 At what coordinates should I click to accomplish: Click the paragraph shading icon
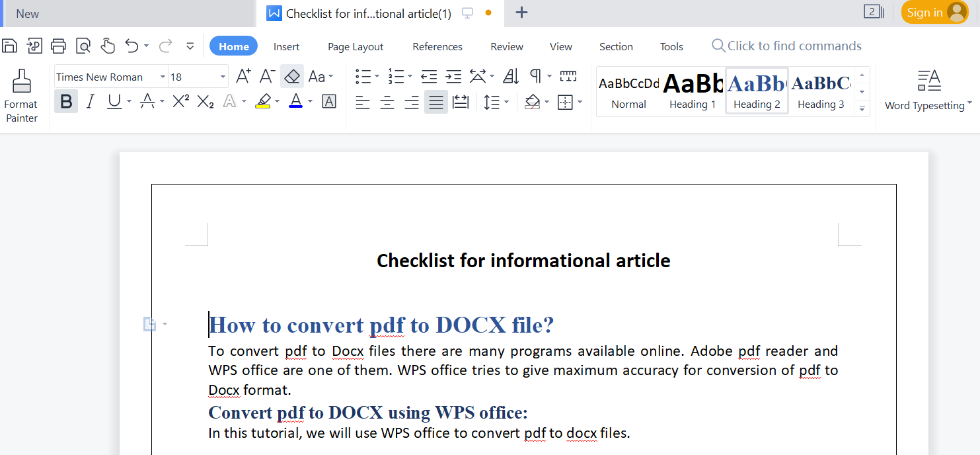point(532,102)
